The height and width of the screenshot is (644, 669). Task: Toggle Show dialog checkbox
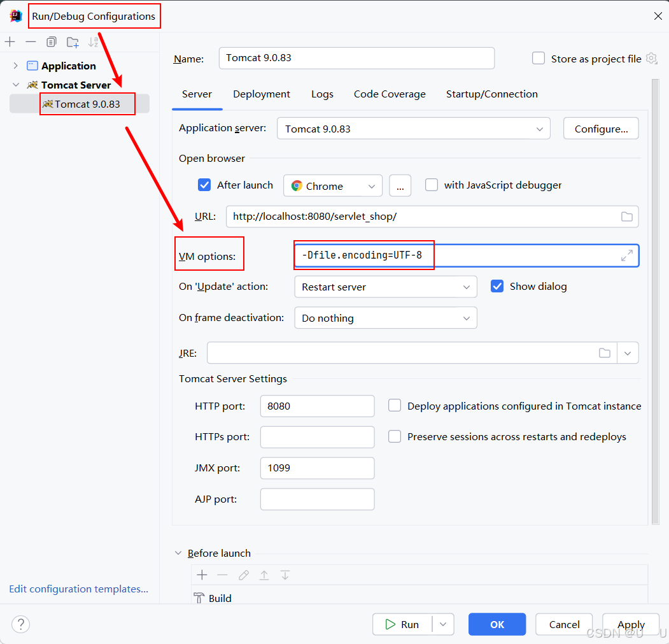click(497, 286)
